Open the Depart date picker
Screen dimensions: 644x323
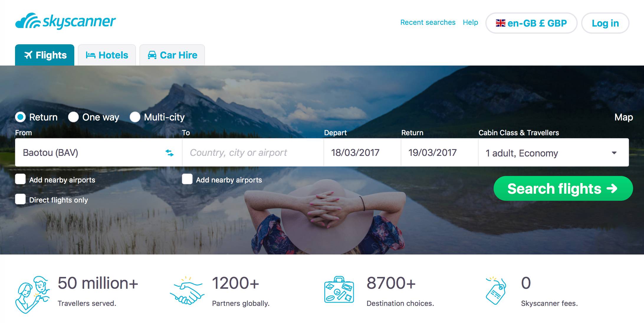(362, 152)
